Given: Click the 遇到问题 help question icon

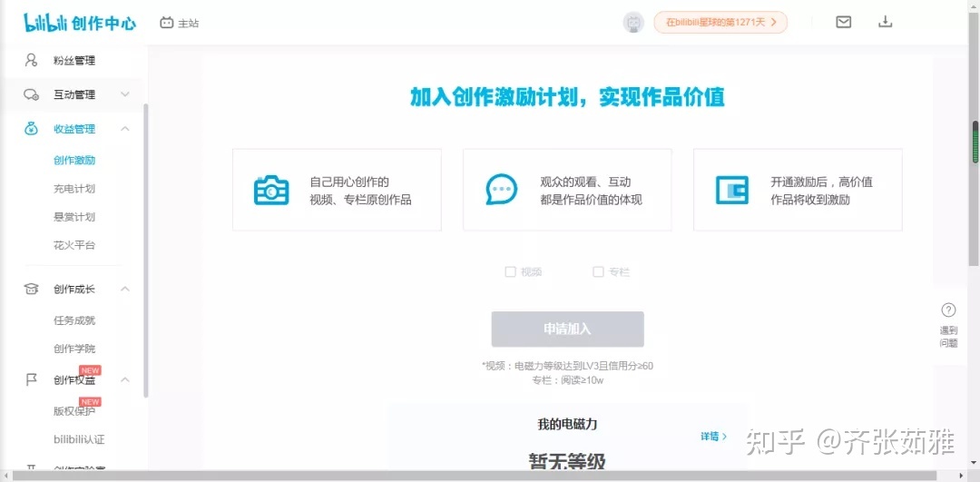Looking at the screenshot, I should [x=948, y=310].
